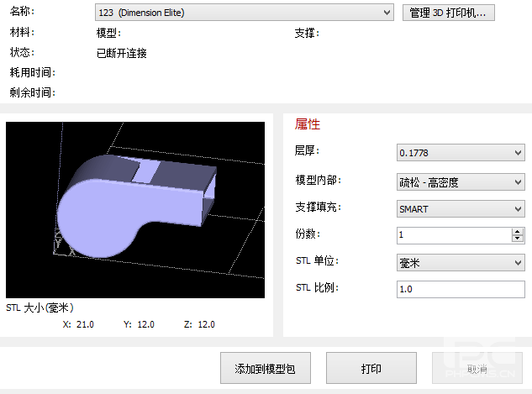Click the STL 大小(毫米) label
The image size is (532, 394).
[x=40, y=307]
